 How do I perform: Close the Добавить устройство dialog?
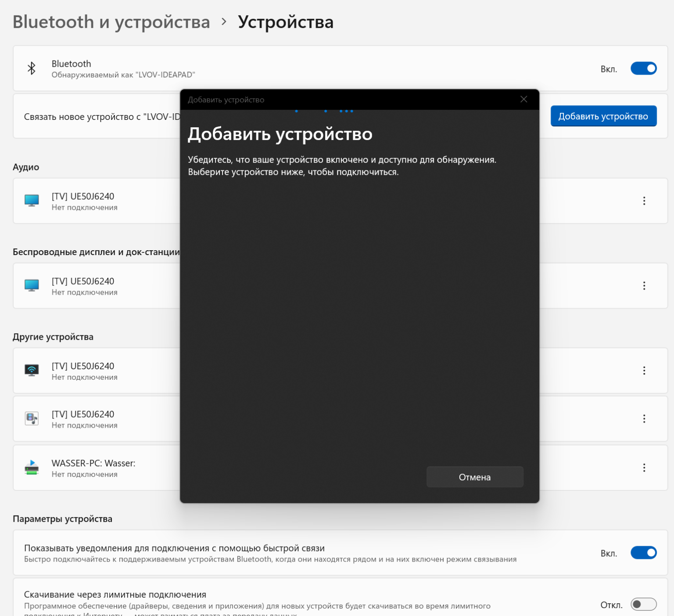coord(523,100)
